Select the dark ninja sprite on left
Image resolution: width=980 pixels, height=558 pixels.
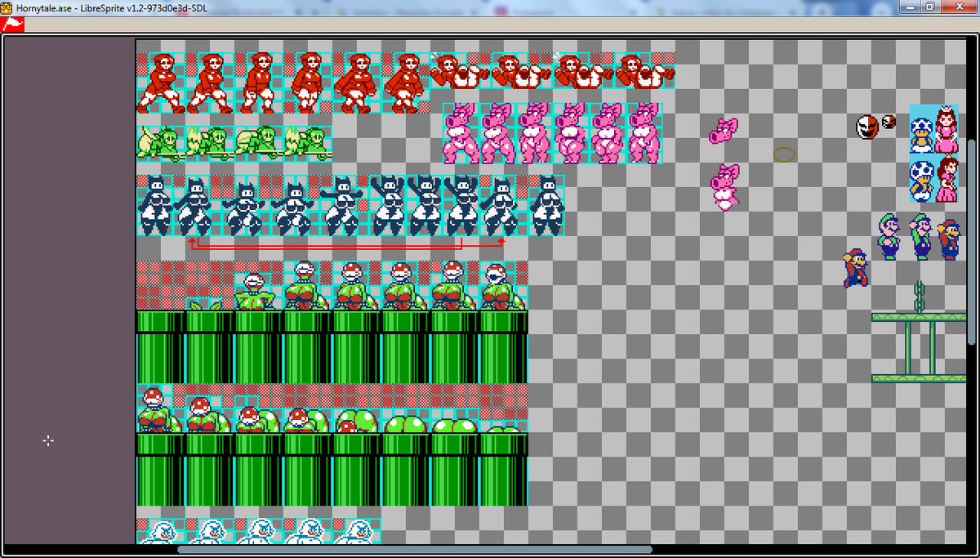point(153,204)
